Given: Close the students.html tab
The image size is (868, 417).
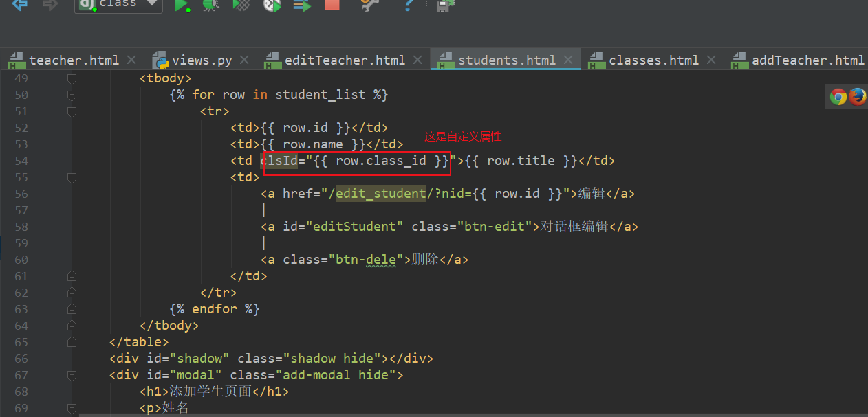Looking at the screenshot, I should (568, 60).
